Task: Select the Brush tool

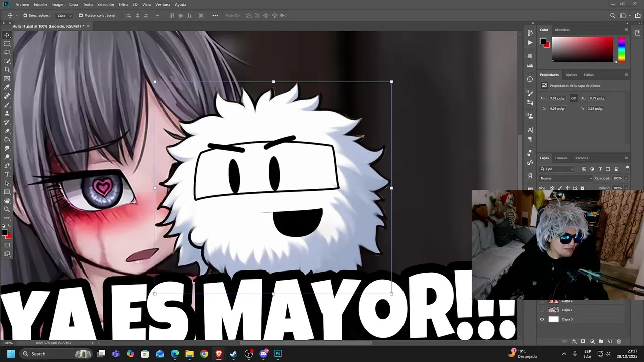Action: (x=7, y=105)
